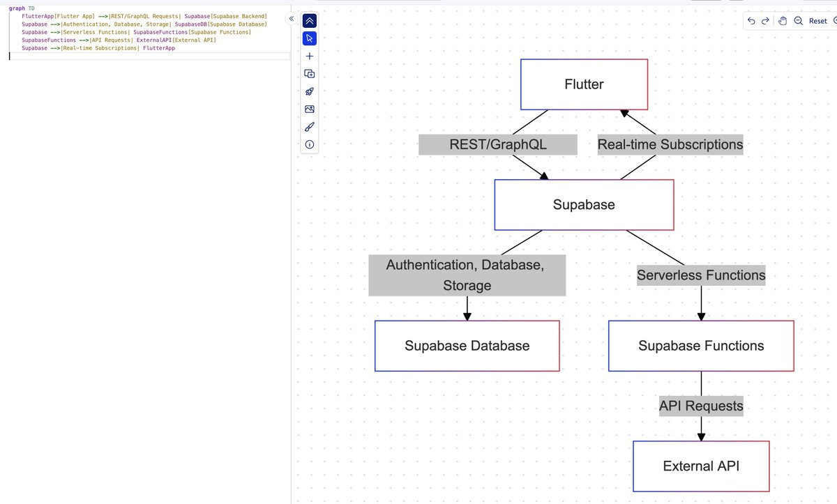
Task: Click the Real-time Subscriptions edge label
Action: (670, 144)
